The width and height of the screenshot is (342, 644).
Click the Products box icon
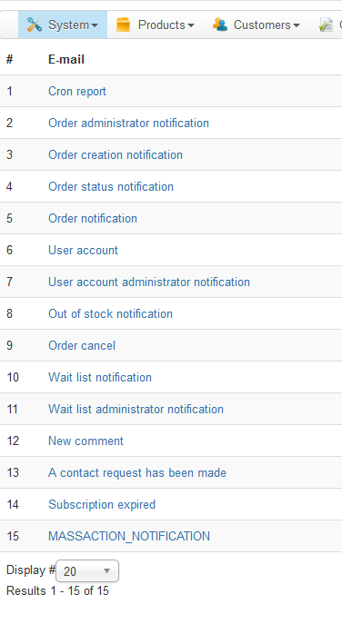pos(123,25)
